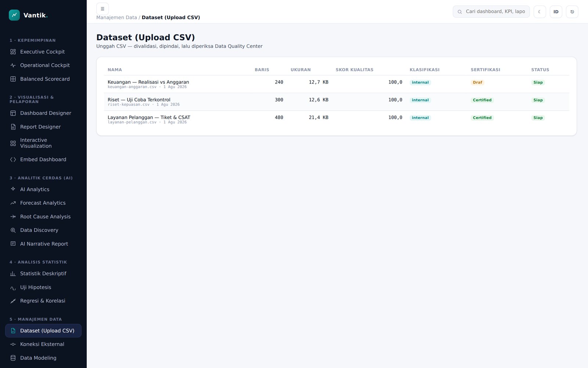The image size is (588, 368).
Task: Focus the Cari dashboard search field
Action: click(491, 12)
